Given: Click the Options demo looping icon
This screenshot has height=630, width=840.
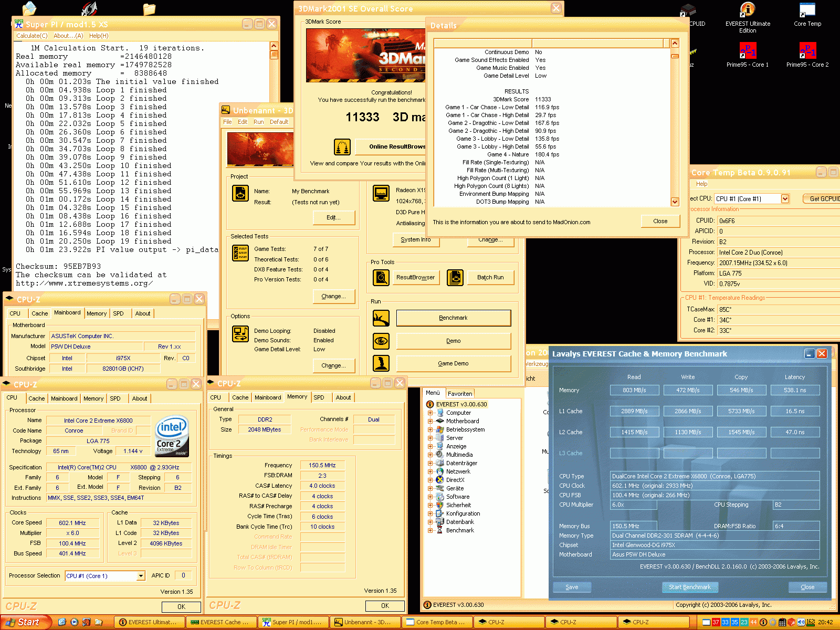Looking at the screenshot, I should (x=240, y=334).
